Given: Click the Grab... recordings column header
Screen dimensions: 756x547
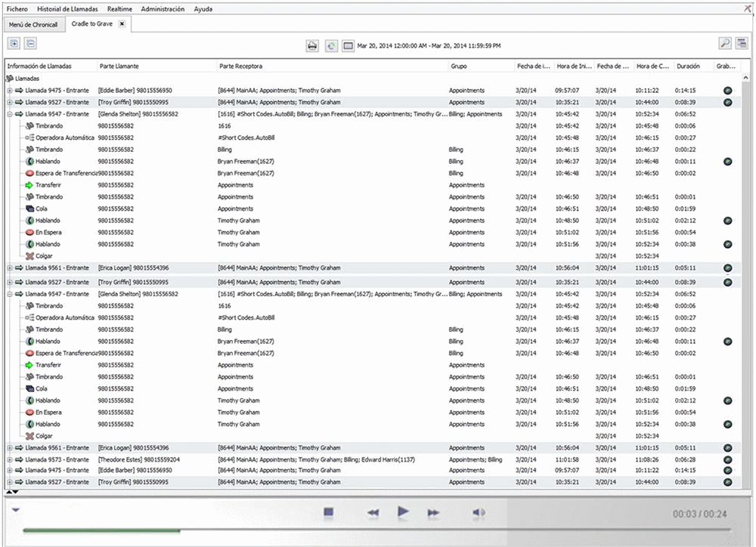Looking at the screenshot, I should click(x=727, y=66).
